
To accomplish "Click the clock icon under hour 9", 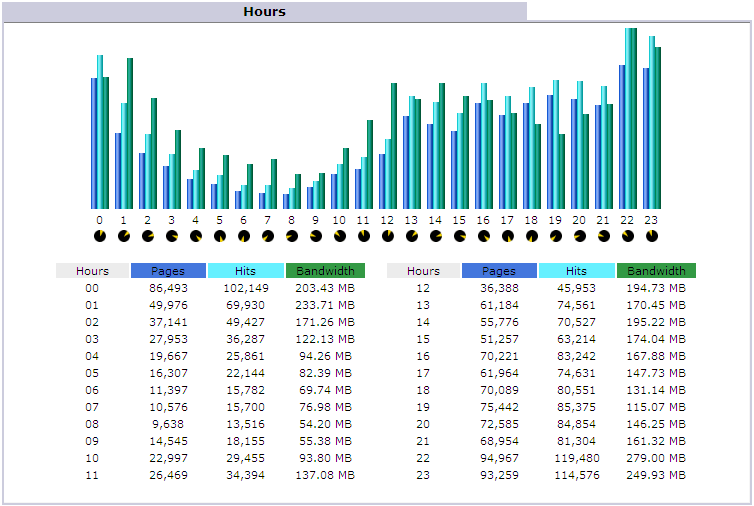I will (x=316, y=236).
